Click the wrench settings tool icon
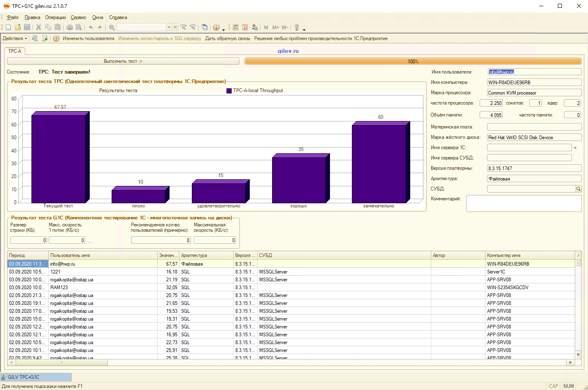The height and width of the screenshot is (390, 588). (x=297, y=27)
